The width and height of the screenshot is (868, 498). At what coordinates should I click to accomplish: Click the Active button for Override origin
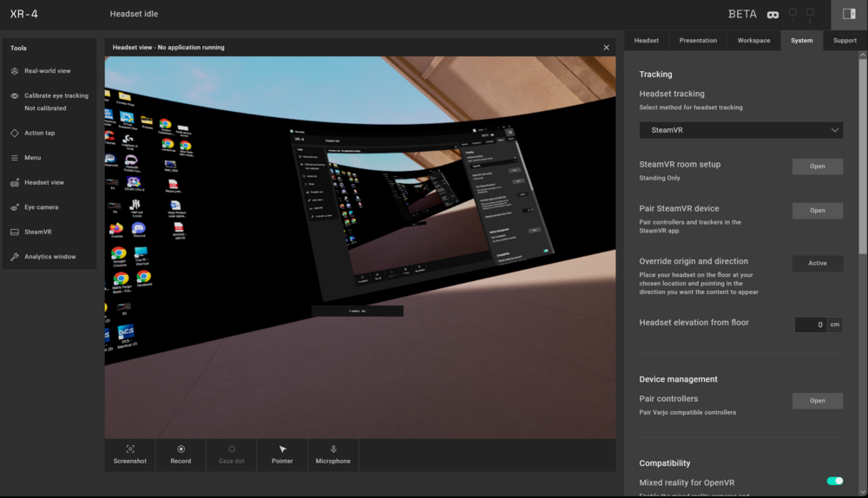point(817,264)
